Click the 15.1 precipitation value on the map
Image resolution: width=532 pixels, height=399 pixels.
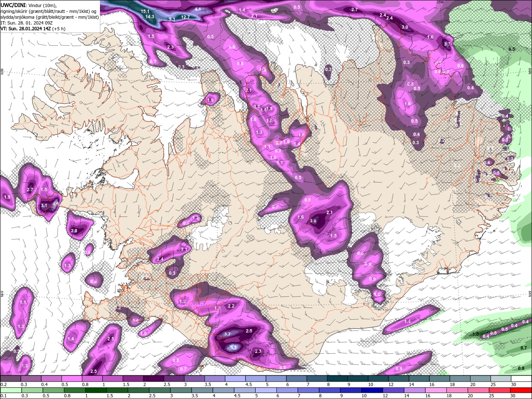pyautogui.click(x=145, y=11)
